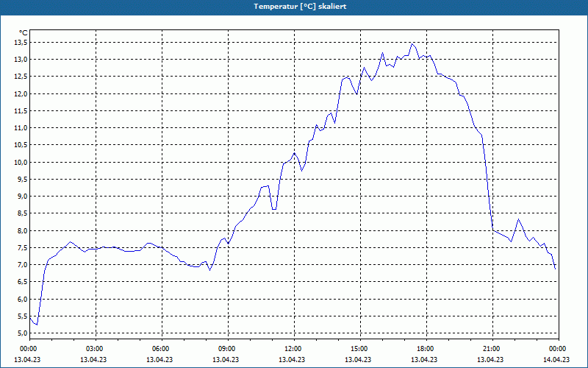Image resolution: width=588 pixels, height=368 pixels.
Task: Click the 13.04.23 date beneath first 00:00
Action: 27,359
